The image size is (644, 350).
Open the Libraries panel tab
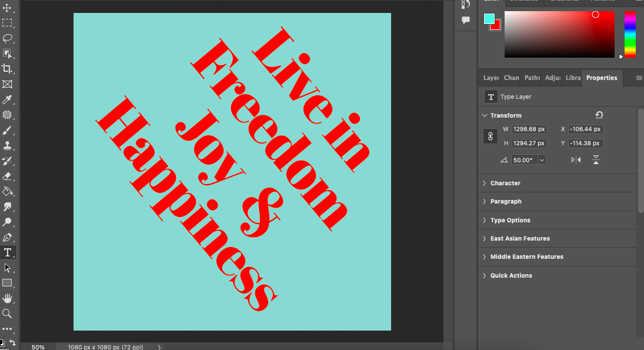tap(572, 78)
